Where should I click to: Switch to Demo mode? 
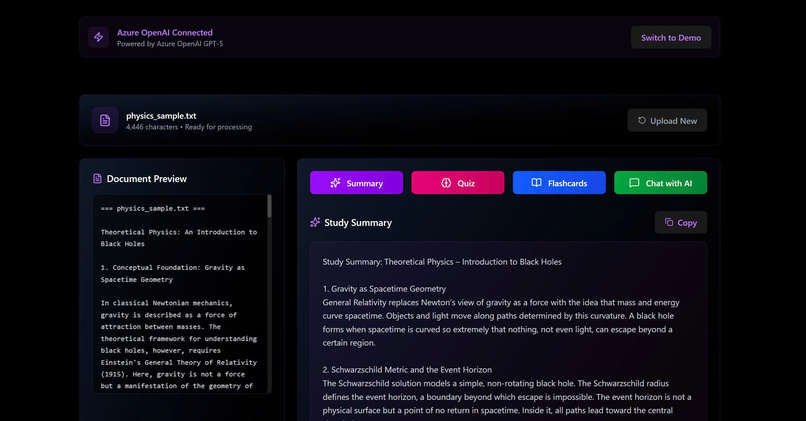(x=671, y=38)
